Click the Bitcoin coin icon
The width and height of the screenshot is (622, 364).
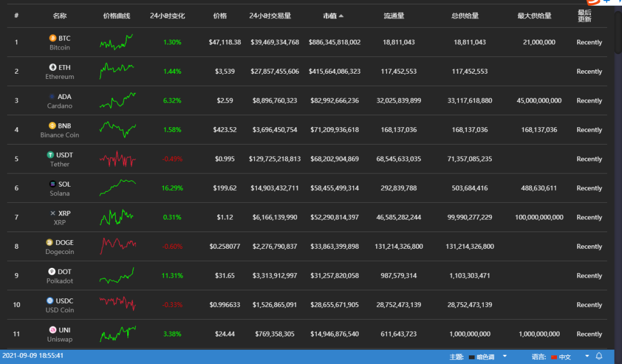tap(52, 38)
